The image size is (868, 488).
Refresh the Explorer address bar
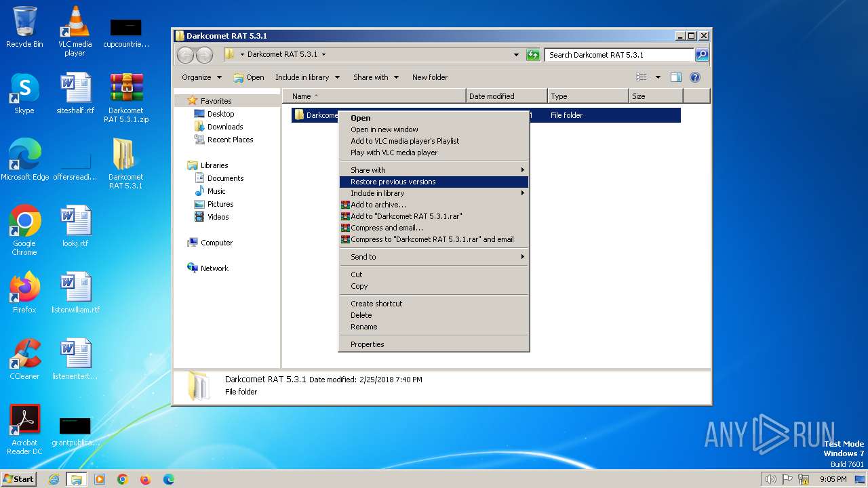[x=533, y=55]
